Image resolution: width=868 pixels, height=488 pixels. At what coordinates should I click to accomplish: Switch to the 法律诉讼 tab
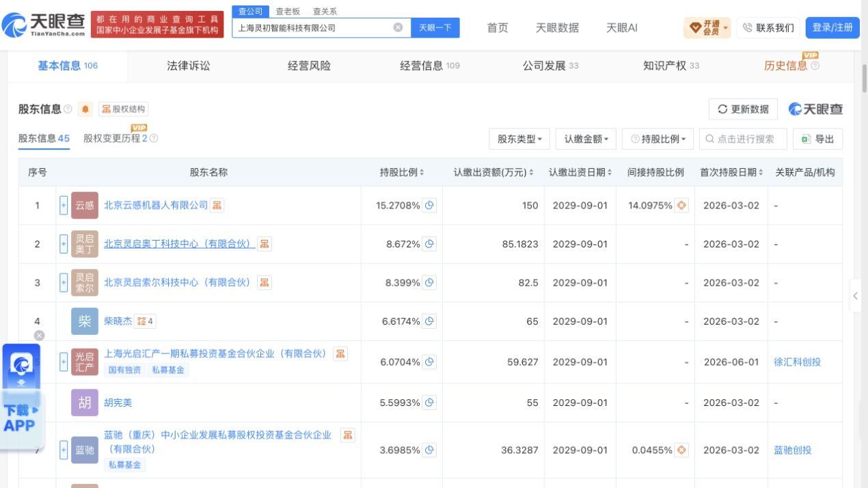[x=189, y=66]
